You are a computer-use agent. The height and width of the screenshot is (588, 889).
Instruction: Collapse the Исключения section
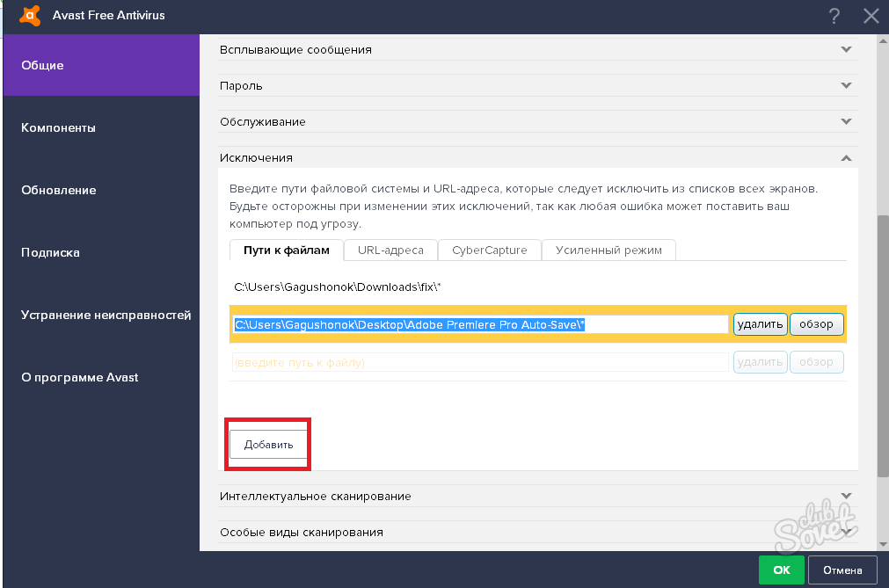click(x=846, y=157)
